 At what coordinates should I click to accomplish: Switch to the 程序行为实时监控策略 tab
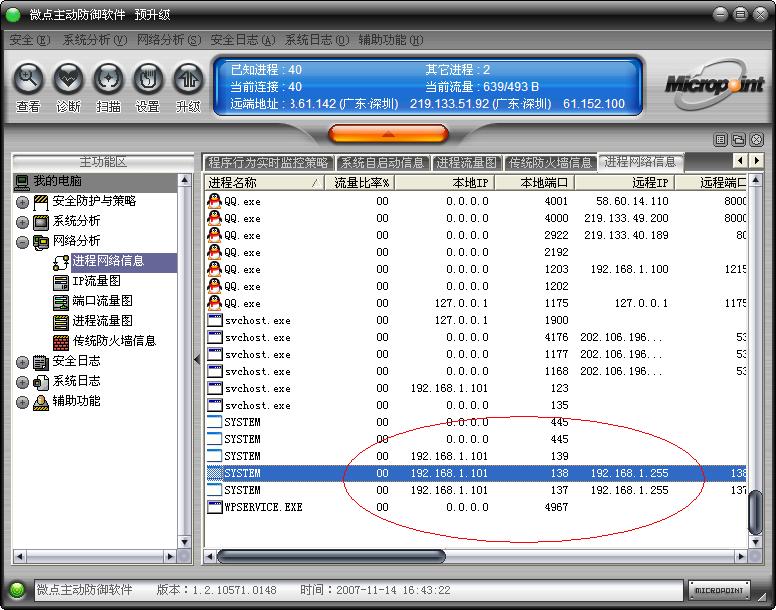tap(268, 163)
